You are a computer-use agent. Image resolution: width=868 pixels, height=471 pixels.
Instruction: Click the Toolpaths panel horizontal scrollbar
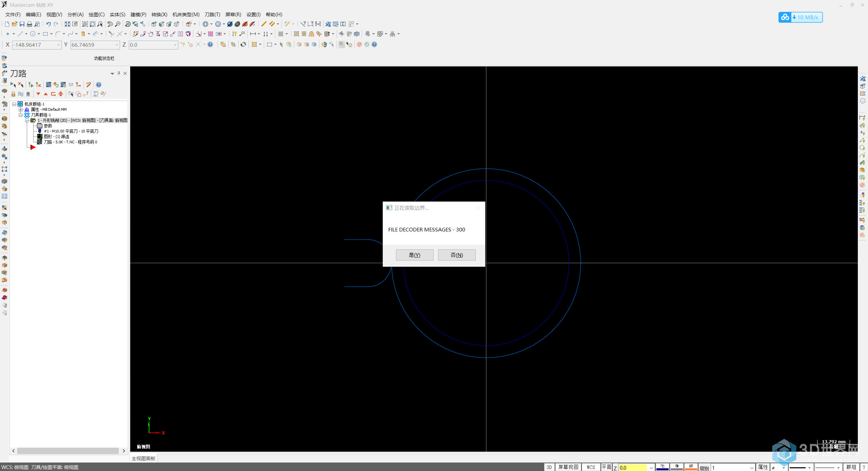(68, 451)
